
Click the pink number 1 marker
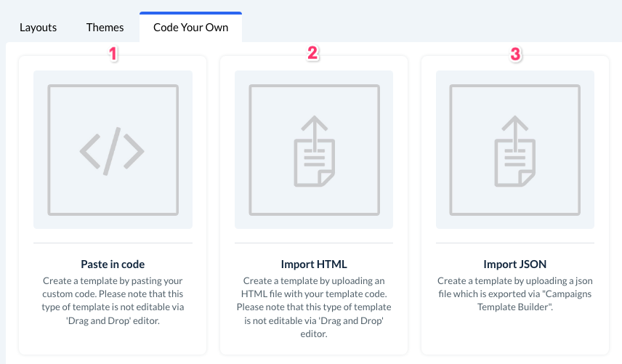(113, 54)
